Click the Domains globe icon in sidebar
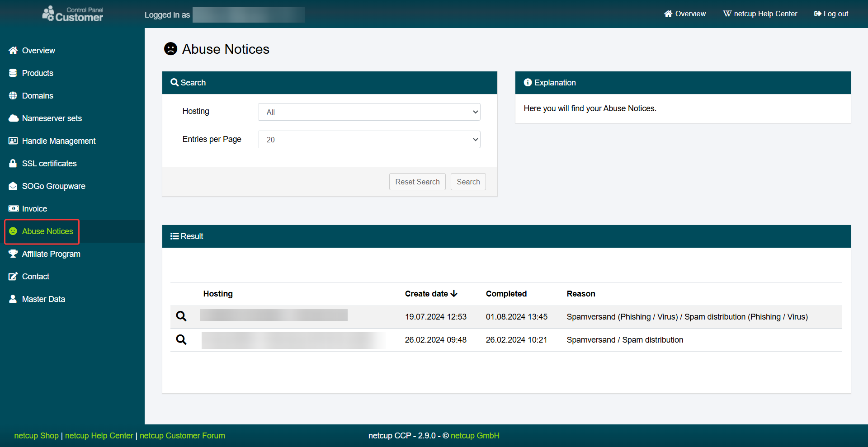 tap(13, 96)
